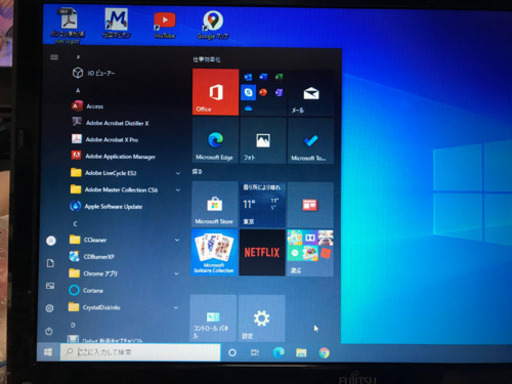Image resolution: width=512 pixels, height=384 pixels.
Task: Click the Skype icon in Office tile group
Action: click(248, 92)
